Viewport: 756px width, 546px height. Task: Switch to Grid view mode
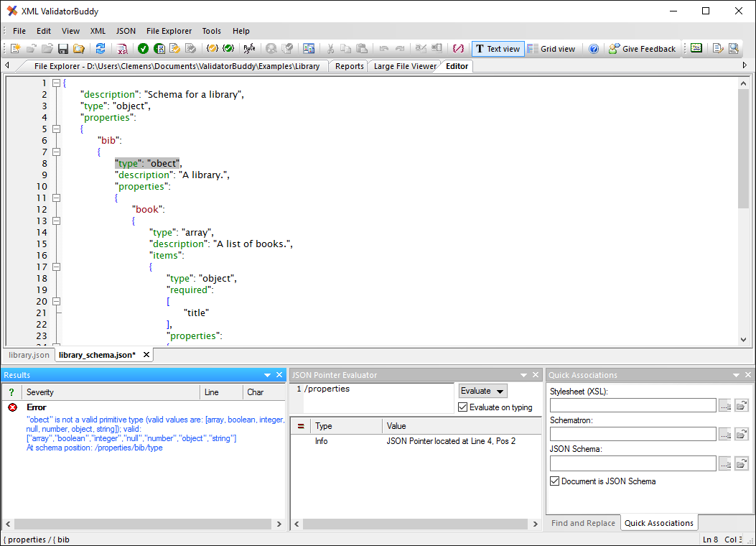click(x=551, y=49)
